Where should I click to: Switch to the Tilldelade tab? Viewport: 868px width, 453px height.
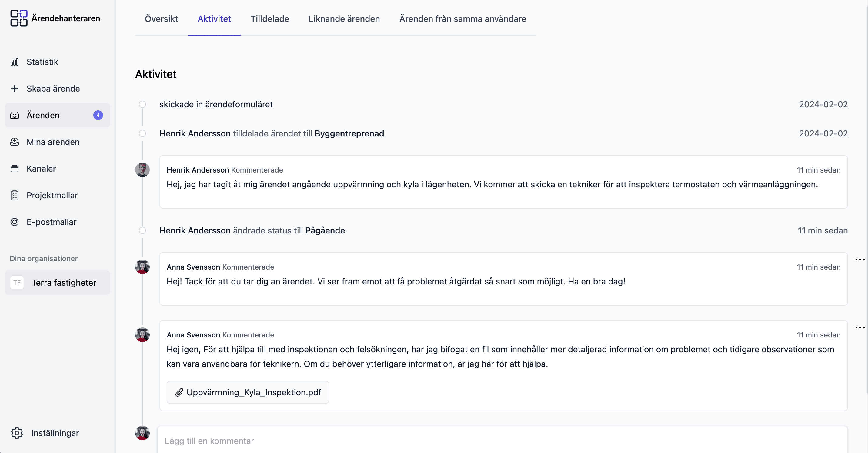click(x=269, y=19)
